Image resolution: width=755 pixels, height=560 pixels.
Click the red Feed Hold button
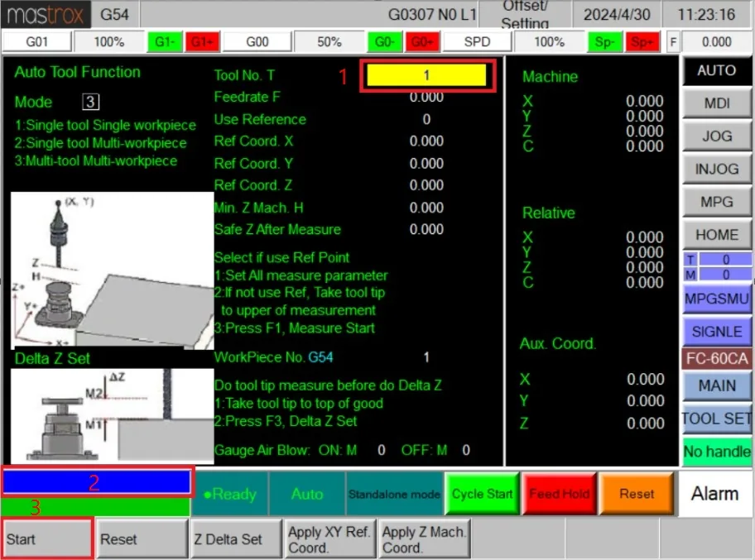point(560,494)
